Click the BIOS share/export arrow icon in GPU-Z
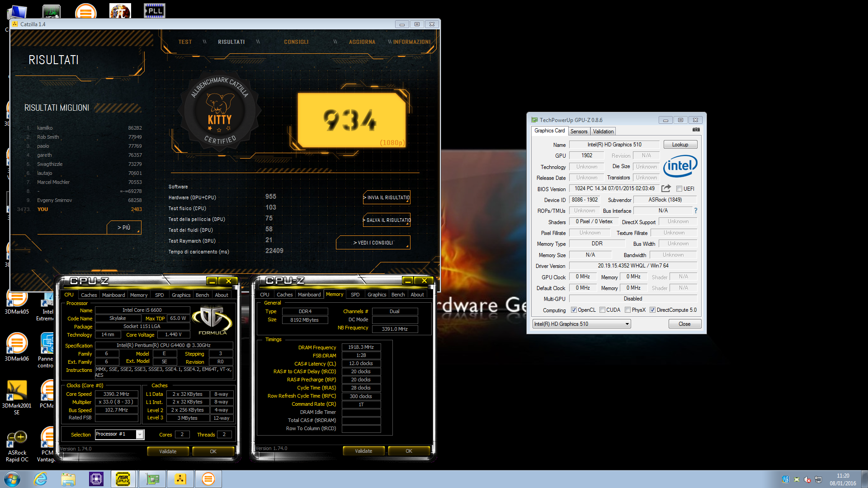868x488 pixels. click(x=666, y=188)
